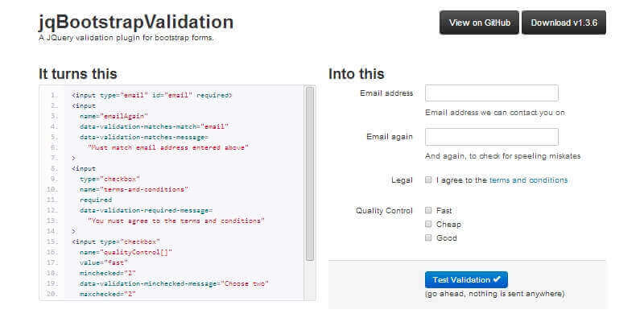Enable the Cheap checkbox
The height and width of the screenshot is (322, 644).
[429, 224]
